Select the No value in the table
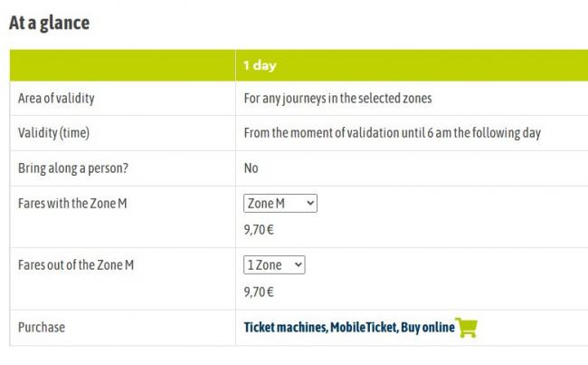Viewport: 588px width, 365px height. pyautogui.click(x=251, y=168)
